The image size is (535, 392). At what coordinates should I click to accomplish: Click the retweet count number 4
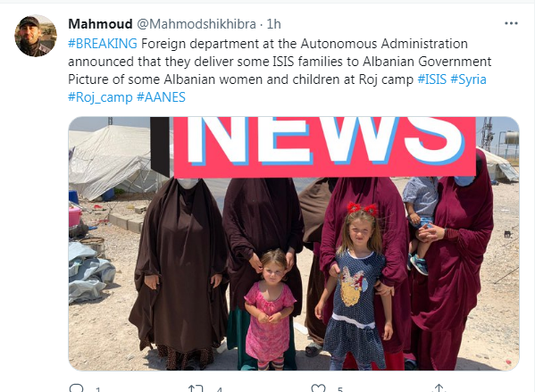pyautogui.click(x=220, y=389)
